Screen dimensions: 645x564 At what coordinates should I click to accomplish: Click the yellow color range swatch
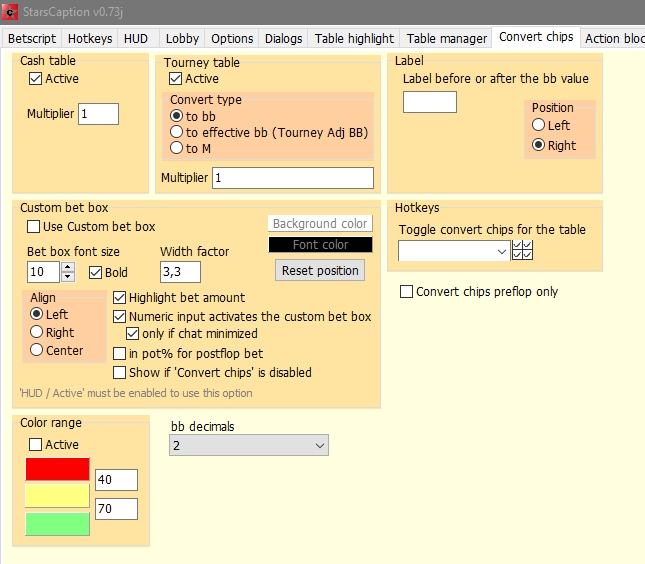coord(58,496)
